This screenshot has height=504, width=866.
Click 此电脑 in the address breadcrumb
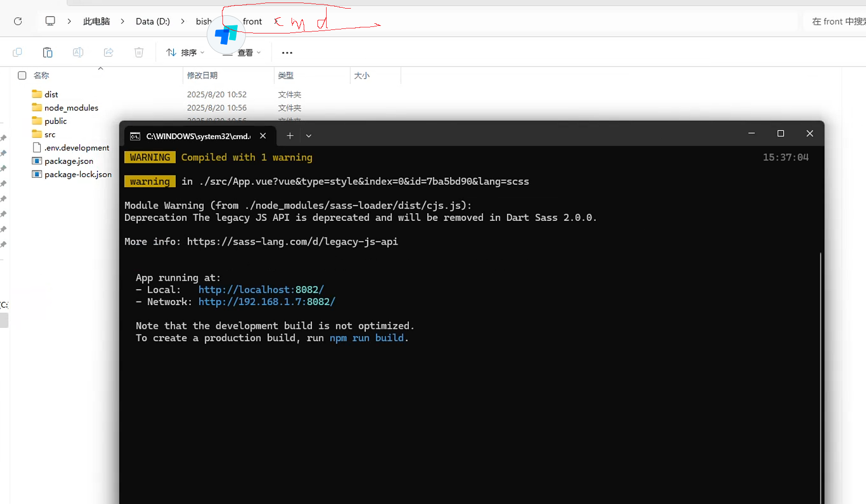click(97, 21)
